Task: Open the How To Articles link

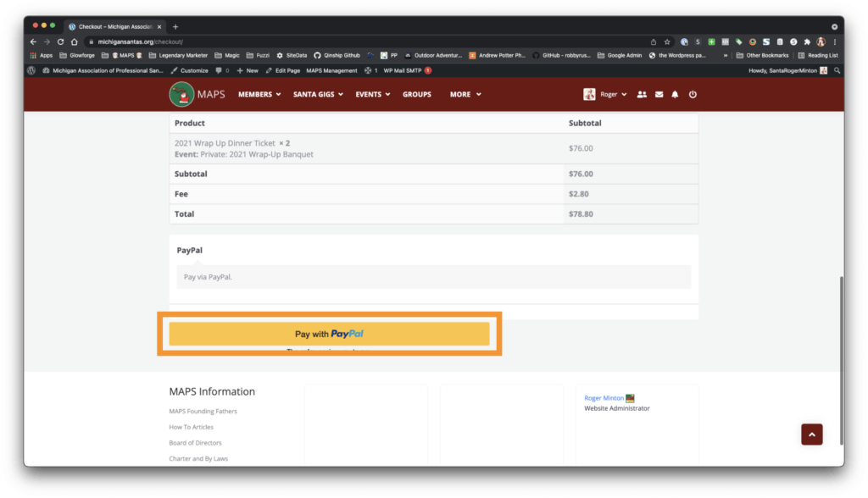Action: [x=191, y=427]
